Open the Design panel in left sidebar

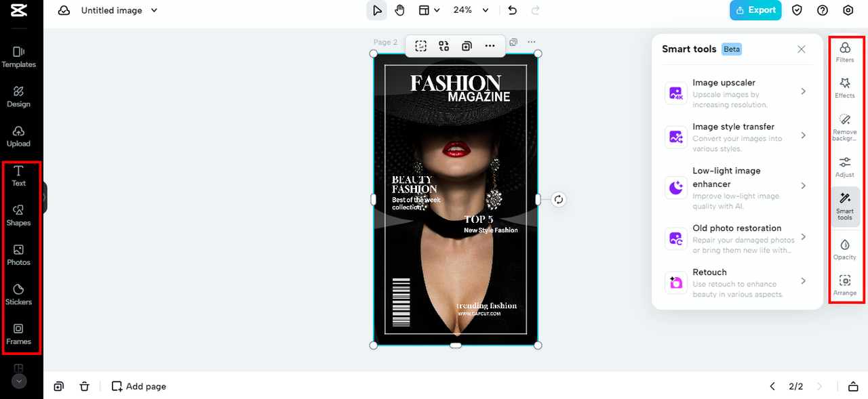pos(19,97)
